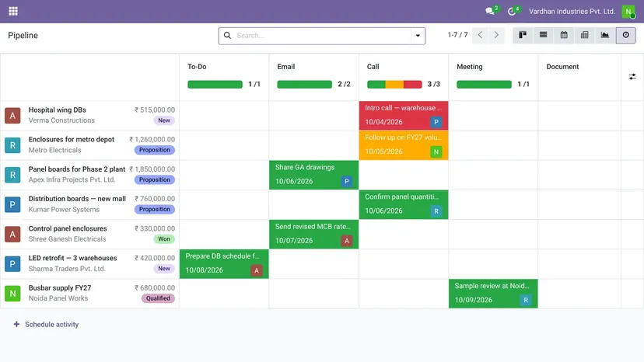Click the Hospital wing DBs avatar
644x362 pixels.
click(x=12, y=116)
